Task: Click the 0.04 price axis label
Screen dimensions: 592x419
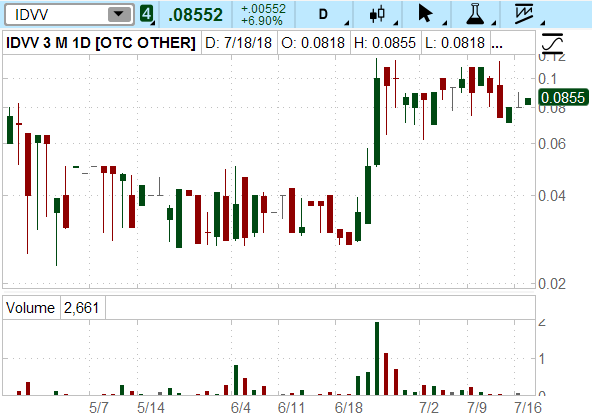Action: [552, 196]
